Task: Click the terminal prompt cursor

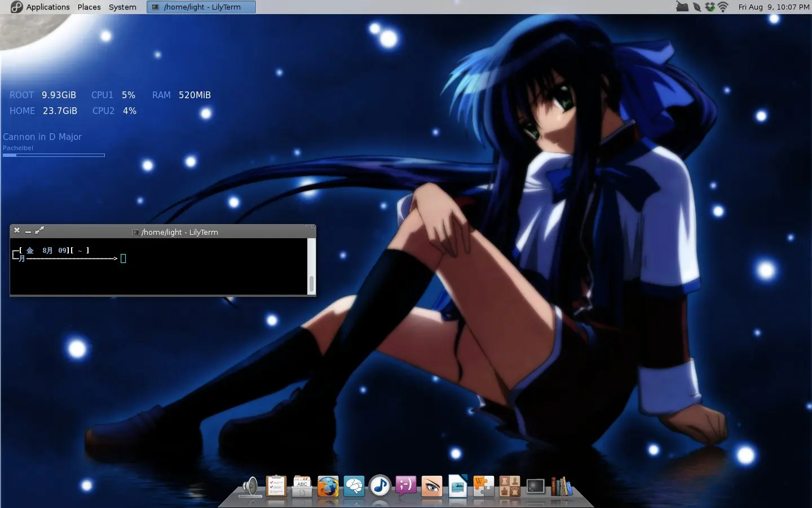Action: click(123, 259)
